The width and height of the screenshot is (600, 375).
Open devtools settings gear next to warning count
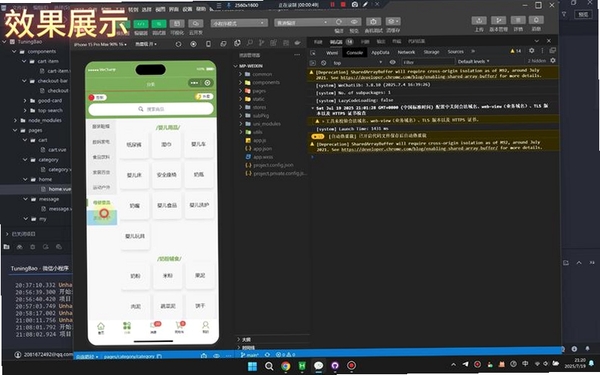click(x=532, y=51)
